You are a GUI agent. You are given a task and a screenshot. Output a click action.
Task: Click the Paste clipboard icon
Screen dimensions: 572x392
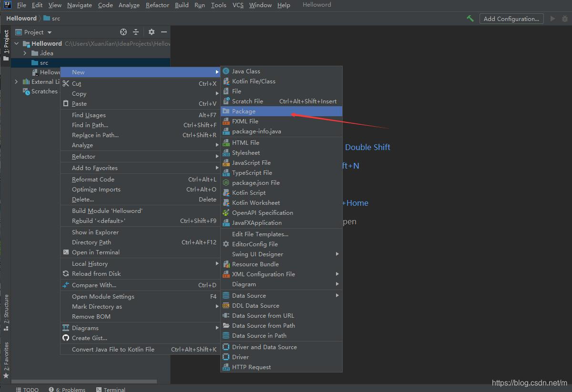coord(66,104)
